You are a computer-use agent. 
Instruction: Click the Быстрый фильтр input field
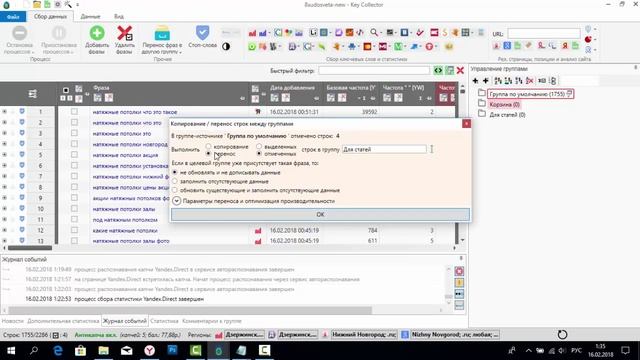coord(374,71)
